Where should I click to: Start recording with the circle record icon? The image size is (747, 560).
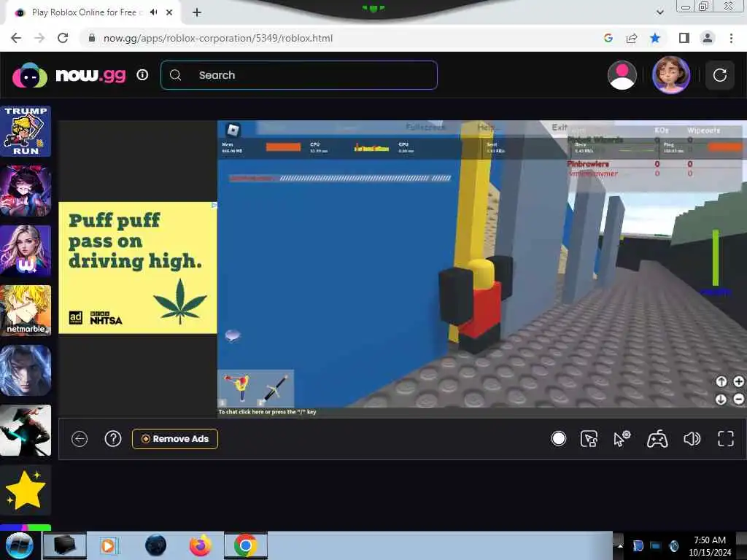pyautogui.click(x=558, y=438)
